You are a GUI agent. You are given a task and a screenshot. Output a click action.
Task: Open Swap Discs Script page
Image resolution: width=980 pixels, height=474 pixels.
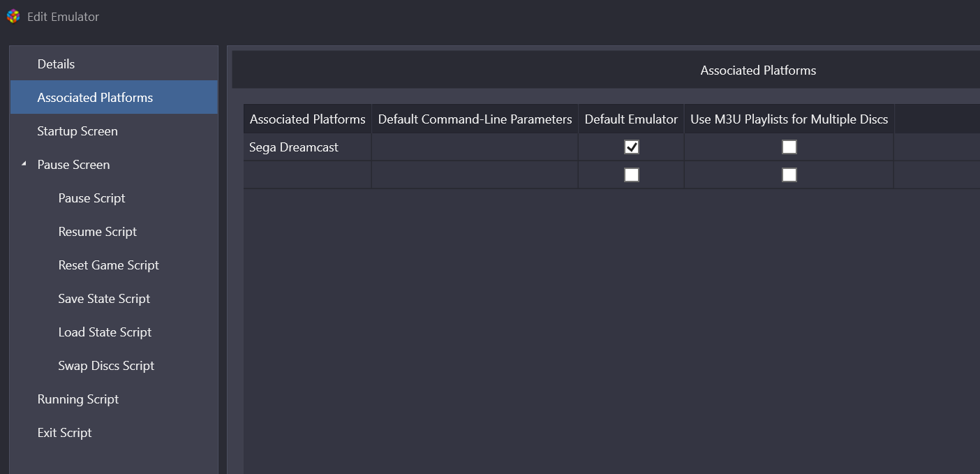(x=106, y=366)
